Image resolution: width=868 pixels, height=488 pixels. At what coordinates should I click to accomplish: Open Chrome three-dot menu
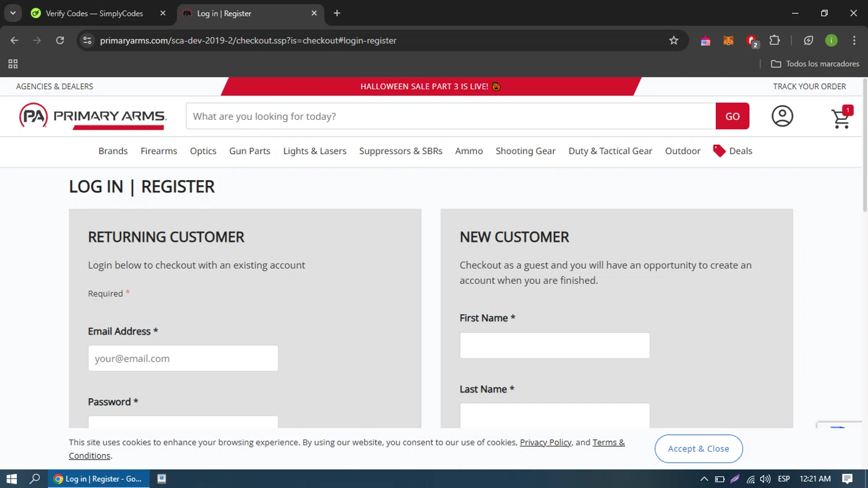pos(854,41)
